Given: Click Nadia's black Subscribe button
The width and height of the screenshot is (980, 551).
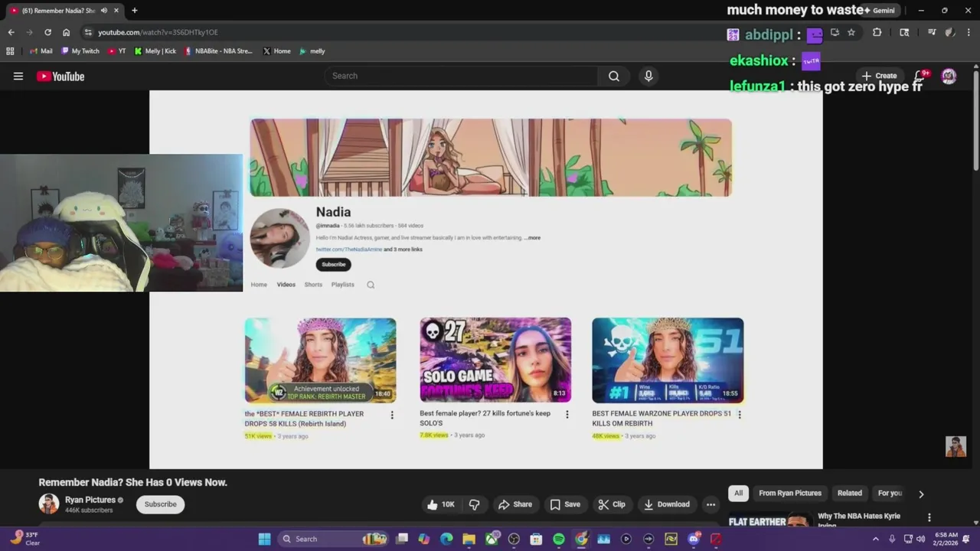Looking at the screenshot, I should click(x=334, y=265).
